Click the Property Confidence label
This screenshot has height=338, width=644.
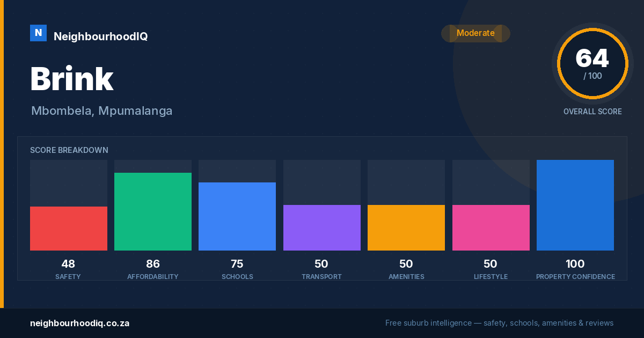(x=575, y=277)
